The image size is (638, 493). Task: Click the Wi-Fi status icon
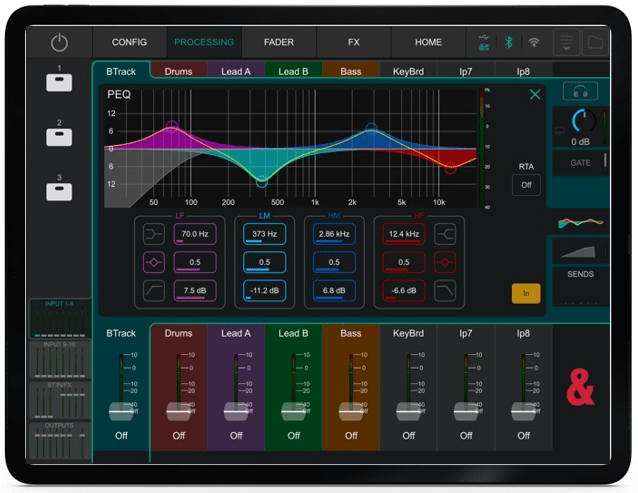click(534, 43)
